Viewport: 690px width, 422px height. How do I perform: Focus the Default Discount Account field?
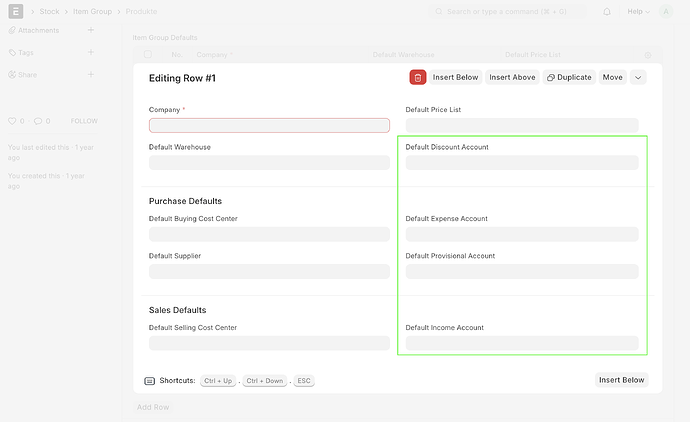click(x=522, y=163)
